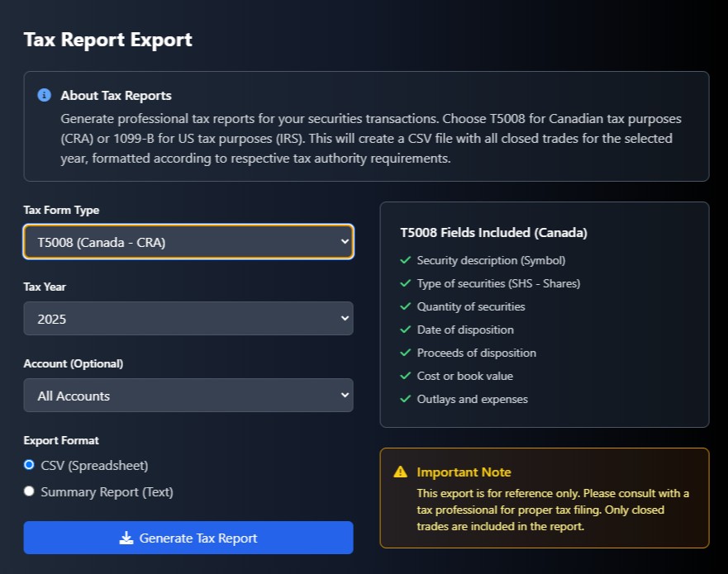Click the chevron on the Tax Form Type selector
This screenshot has width=728, height=574.
[342, 241]
